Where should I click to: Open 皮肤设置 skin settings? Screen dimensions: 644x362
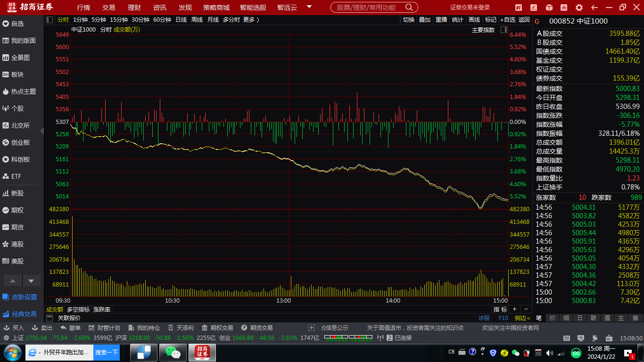tap(20, 297)
